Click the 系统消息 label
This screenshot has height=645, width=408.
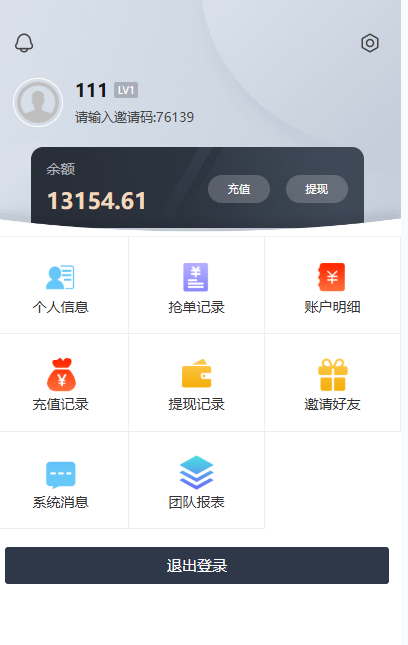[x=60, y=502]
